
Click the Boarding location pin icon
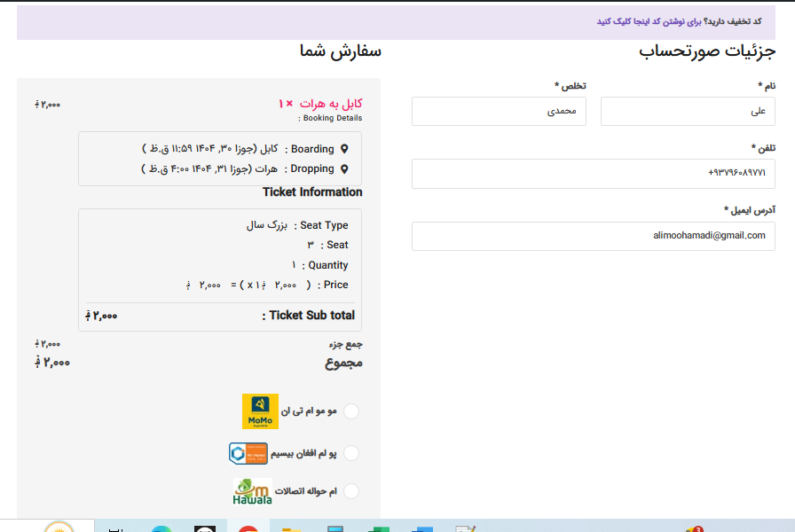[344, 150]
